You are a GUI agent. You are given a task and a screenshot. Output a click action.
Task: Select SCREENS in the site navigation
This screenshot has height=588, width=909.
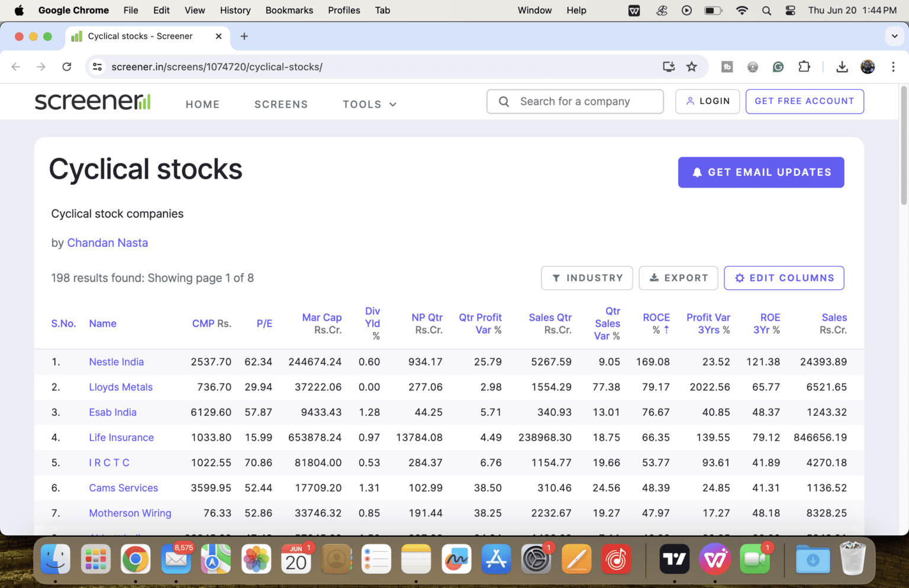(x=281, y=104)
